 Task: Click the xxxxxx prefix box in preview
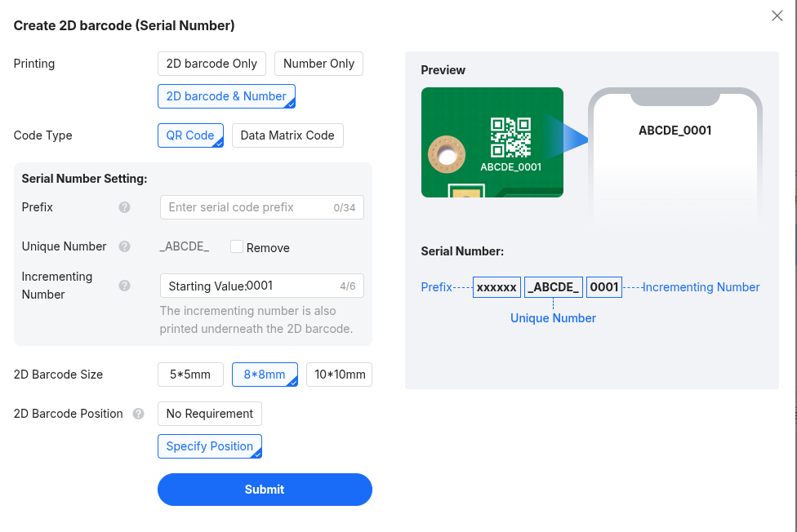coord(496,287)
